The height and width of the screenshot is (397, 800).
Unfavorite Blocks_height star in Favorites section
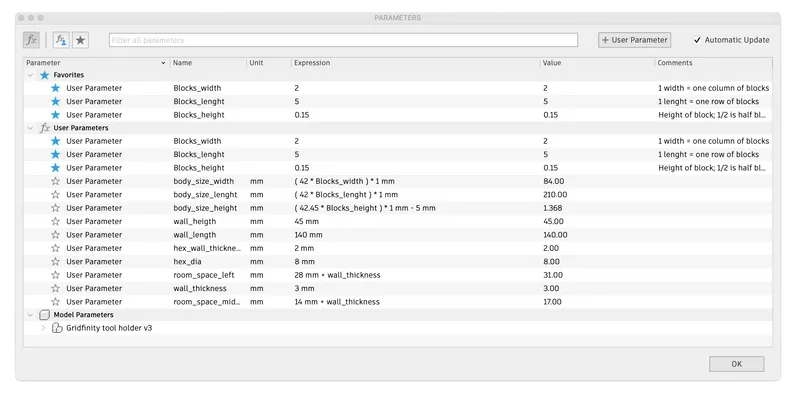(56, 115)
